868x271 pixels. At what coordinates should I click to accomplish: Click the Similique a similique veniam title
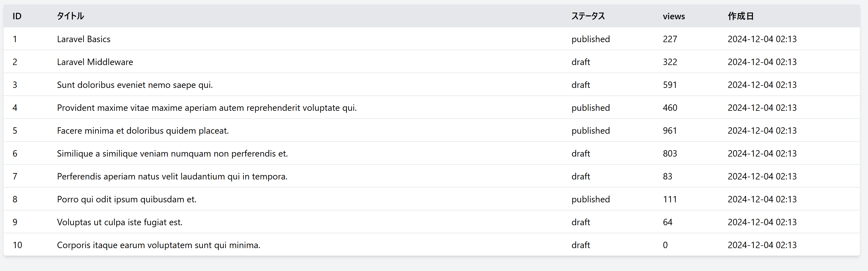tap(172, 154)
